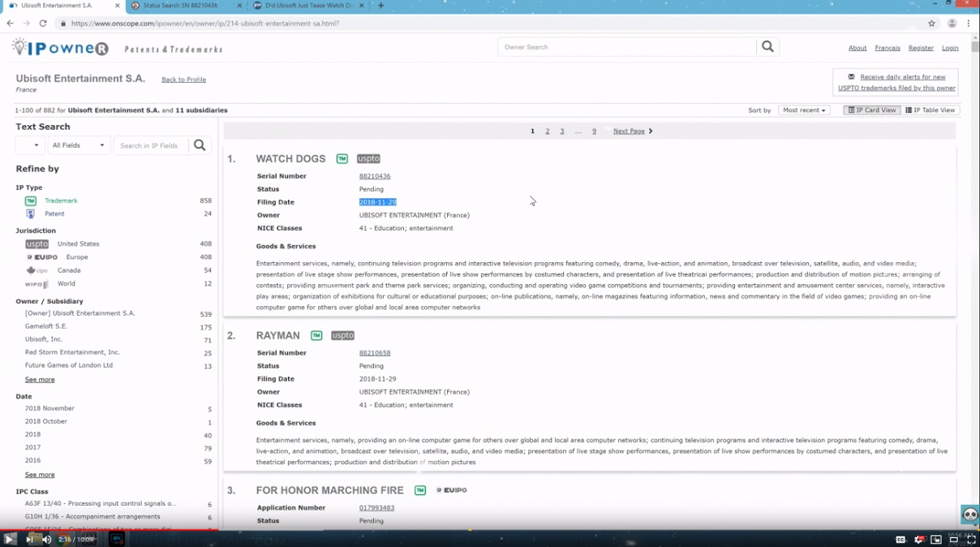The height and width of the screenshot is (547, 980).
Task: Click the USPTO badge in Jurisdiction filter
Action: pos(37,243)
